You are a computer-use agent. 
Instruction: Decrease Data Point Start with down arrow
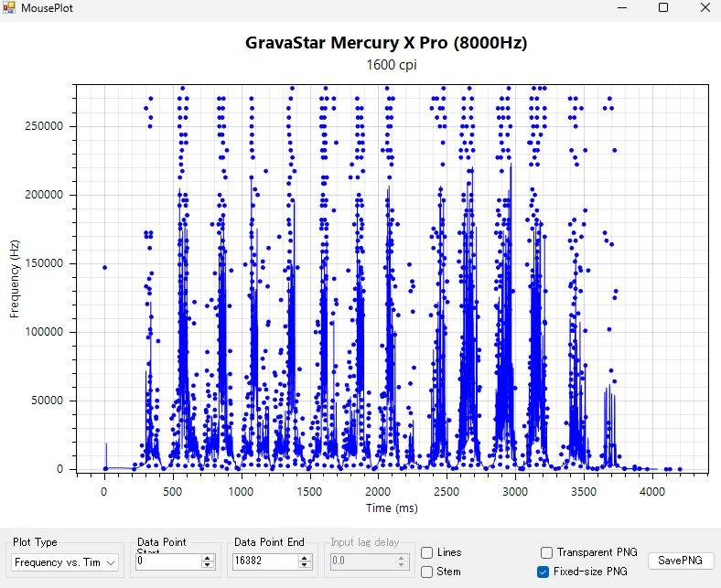pos(208,565)
